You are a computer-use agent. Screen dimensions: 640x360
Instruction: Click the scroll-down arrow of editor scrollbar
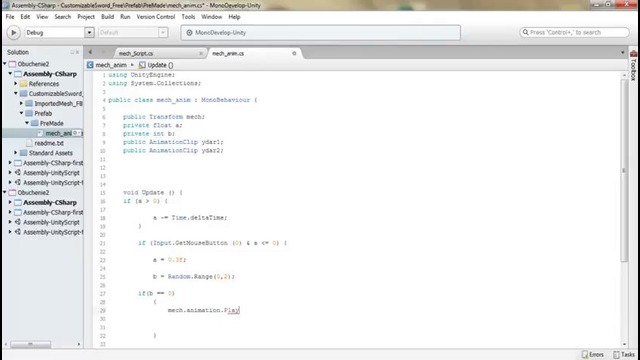(624, 344)
